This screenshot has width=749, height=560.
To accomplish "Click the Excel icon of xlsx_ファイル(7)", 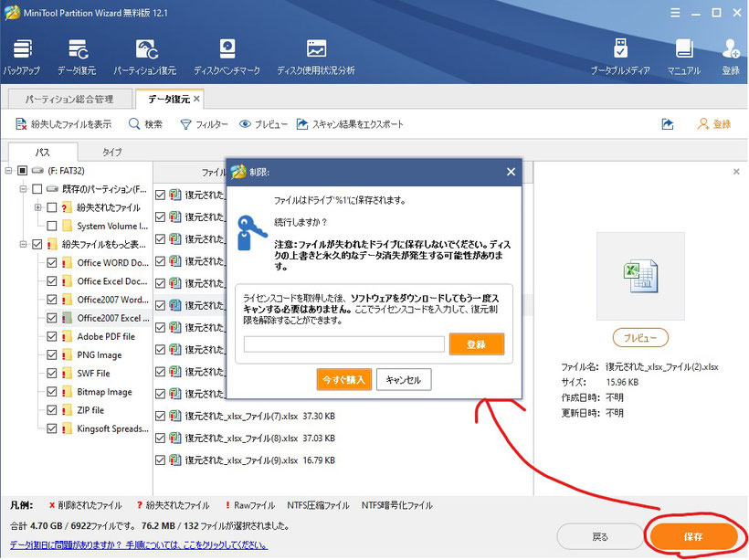I will [x=175, y=416].
